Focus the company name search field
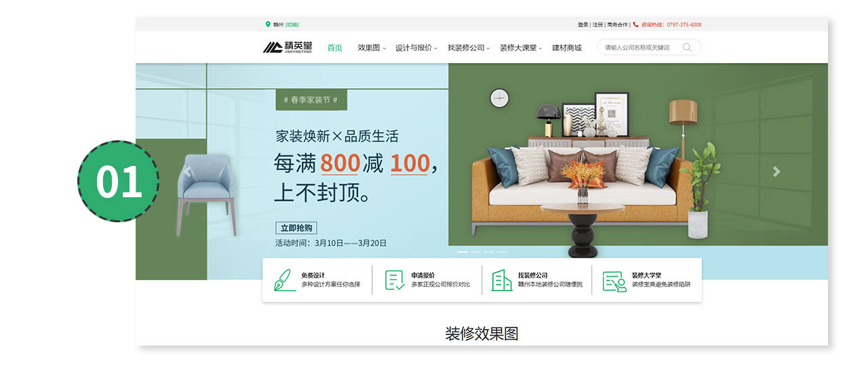 (641, 47)
